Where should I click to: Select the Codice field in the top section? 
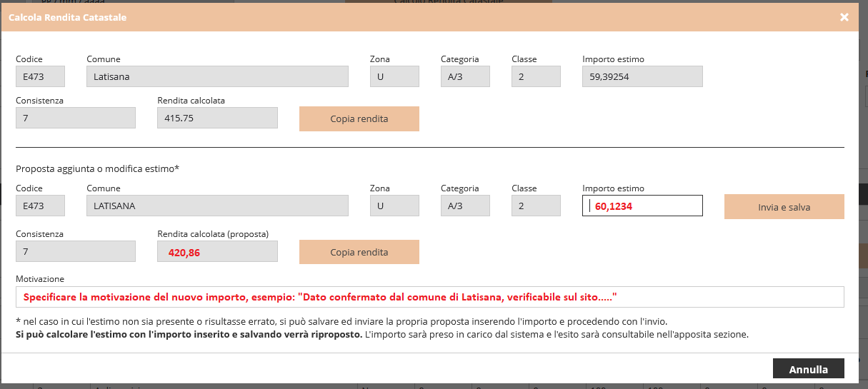[41, 76]
